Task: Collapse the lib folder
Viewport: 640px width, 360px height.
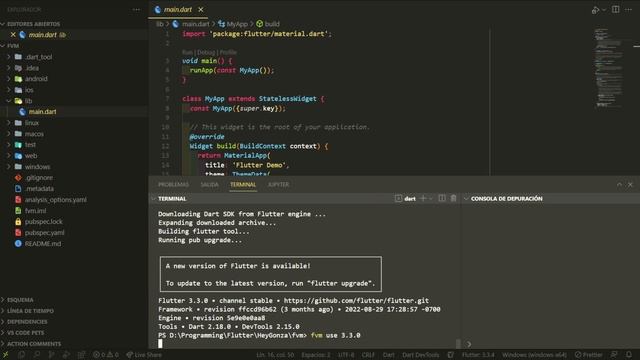Action: (x=28, y=101)
